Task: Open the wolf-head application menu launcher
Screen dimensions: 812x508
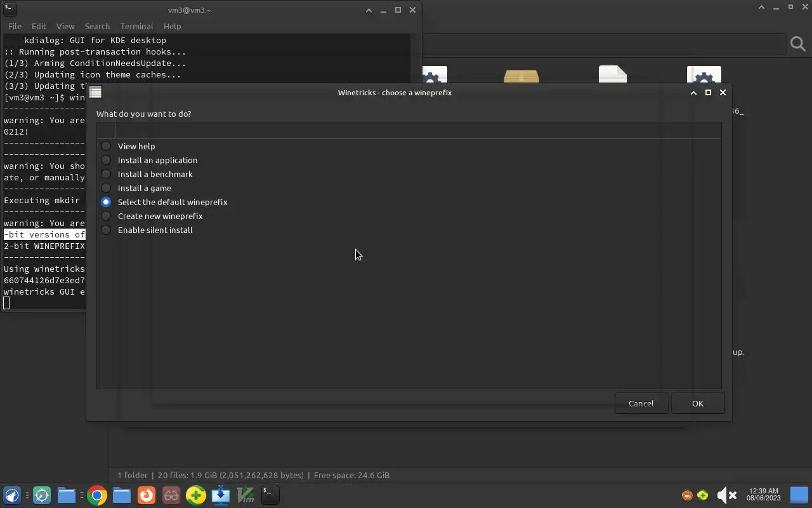Action: 12,495
